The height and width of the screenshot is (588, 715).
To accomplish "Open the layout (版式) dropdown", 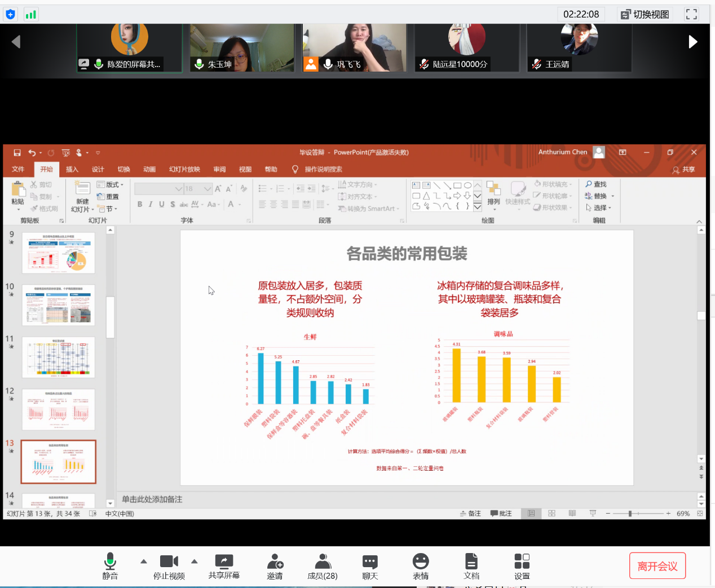I will 111,185.
